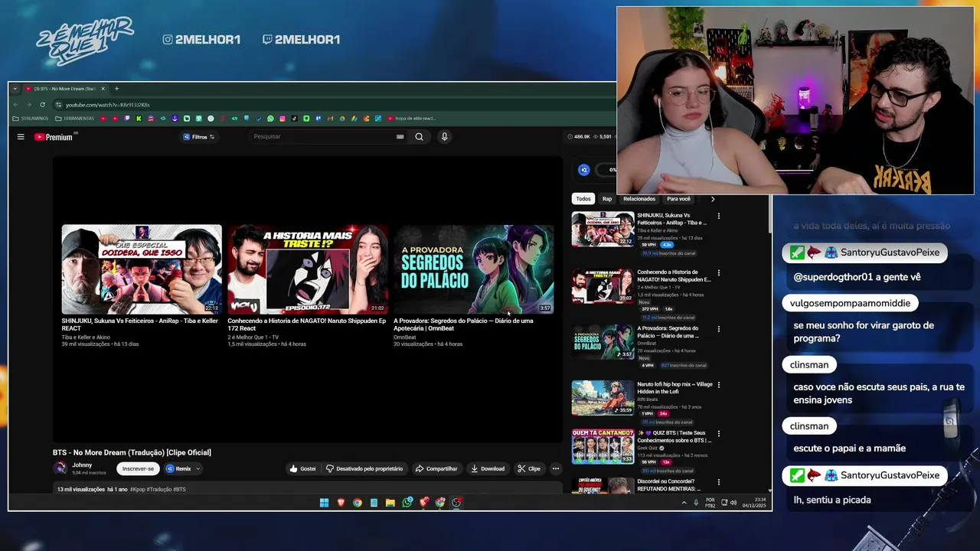Show hidden tray icons chevron
Image resolution: width=980 pixels, height=551 pixels.
(684, 503)
